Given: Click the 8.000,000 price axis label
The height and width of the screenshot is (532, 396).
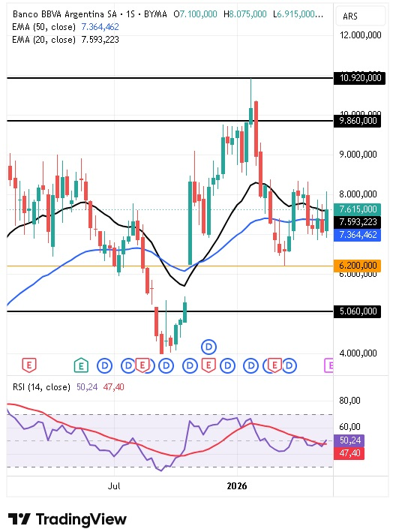Looking at the screenshot, I should coord(358,194).
